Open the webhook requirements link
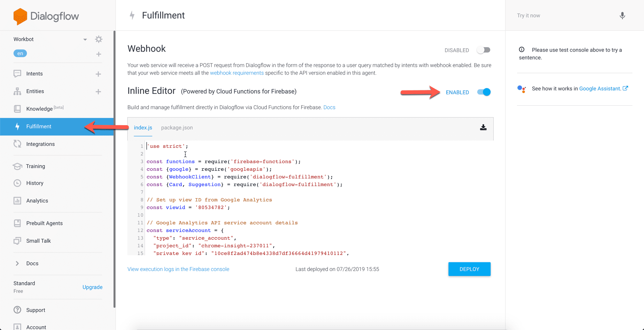Screen dimensions: 644x330 pos(237,73)
